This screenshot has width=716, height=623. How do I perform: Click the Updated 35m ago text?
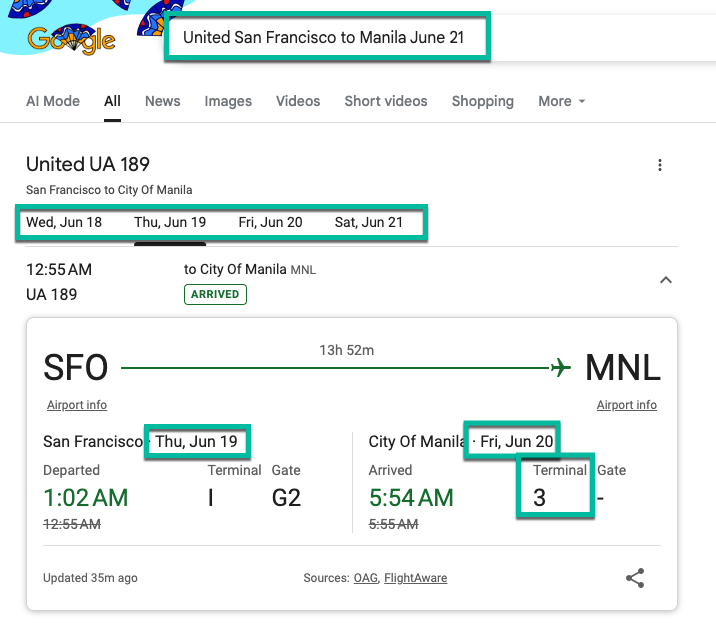click(90, 578)
